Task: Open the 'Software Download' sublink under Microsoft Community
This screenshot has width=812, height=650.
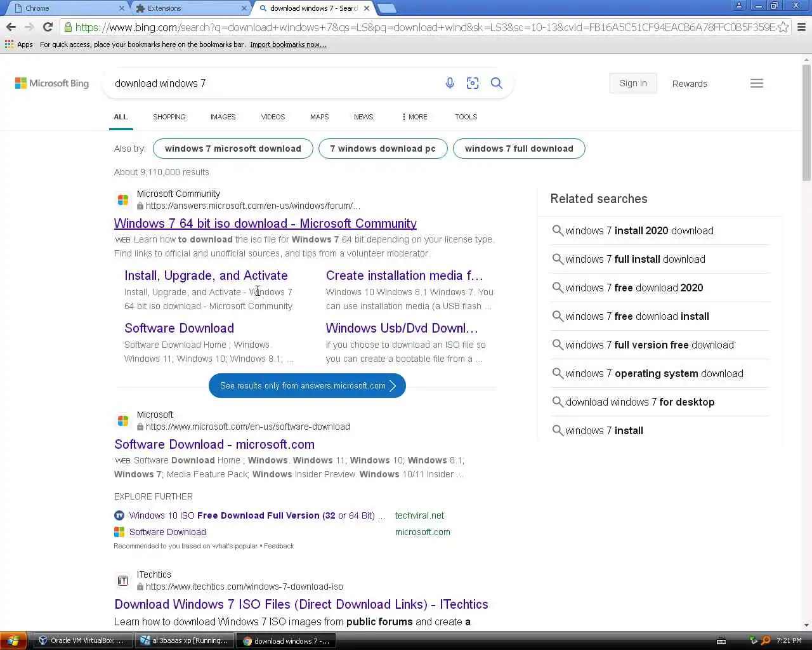Action: tap(179, 328)
